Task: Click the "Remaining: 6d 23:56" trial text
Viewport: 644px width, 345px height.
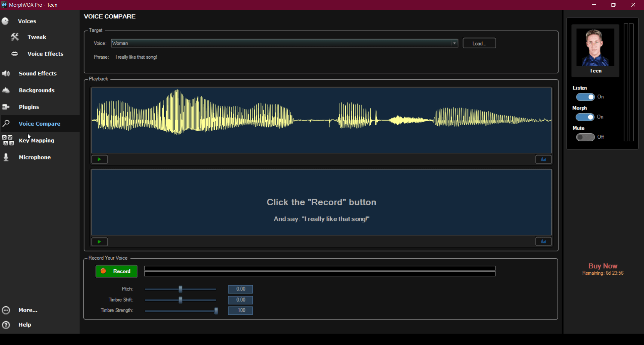Action: [603, 273]
